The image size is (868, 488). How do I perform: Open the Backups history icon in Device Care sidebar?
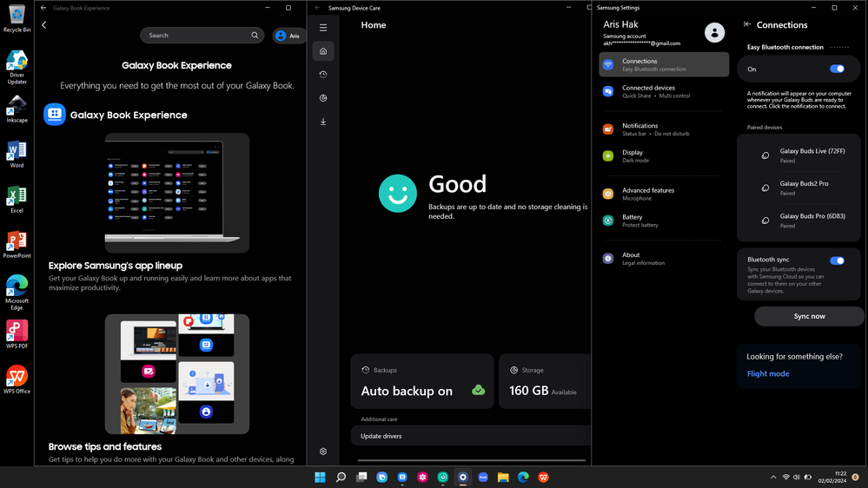pos(323,74)
